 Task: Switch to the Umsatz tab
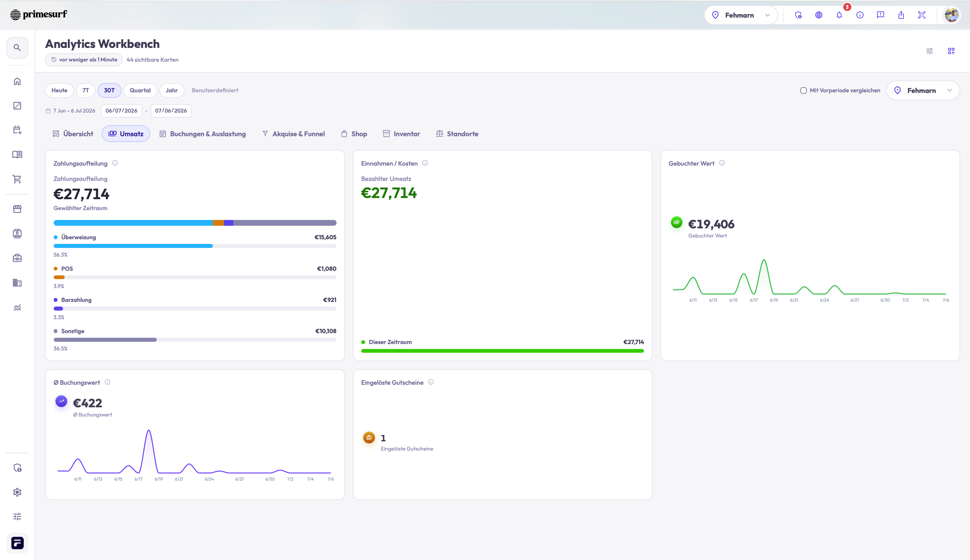(x=126, y=134)
